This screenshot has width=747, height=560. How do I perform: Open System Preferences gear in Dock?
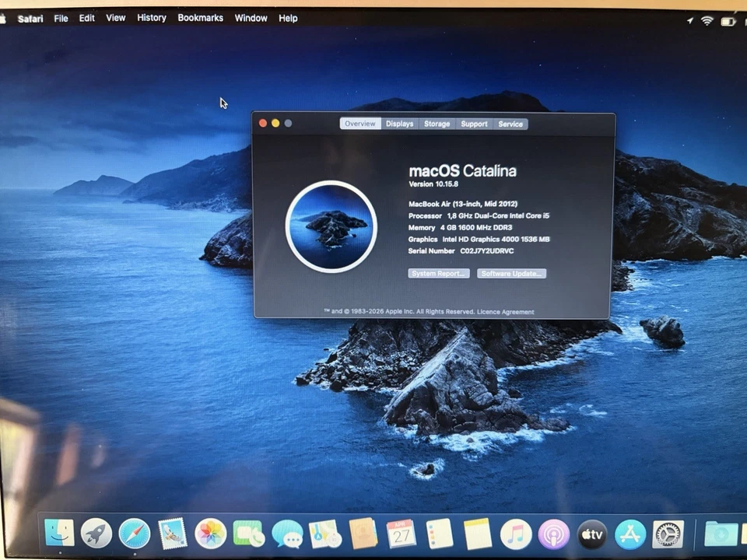coord(668,534)
